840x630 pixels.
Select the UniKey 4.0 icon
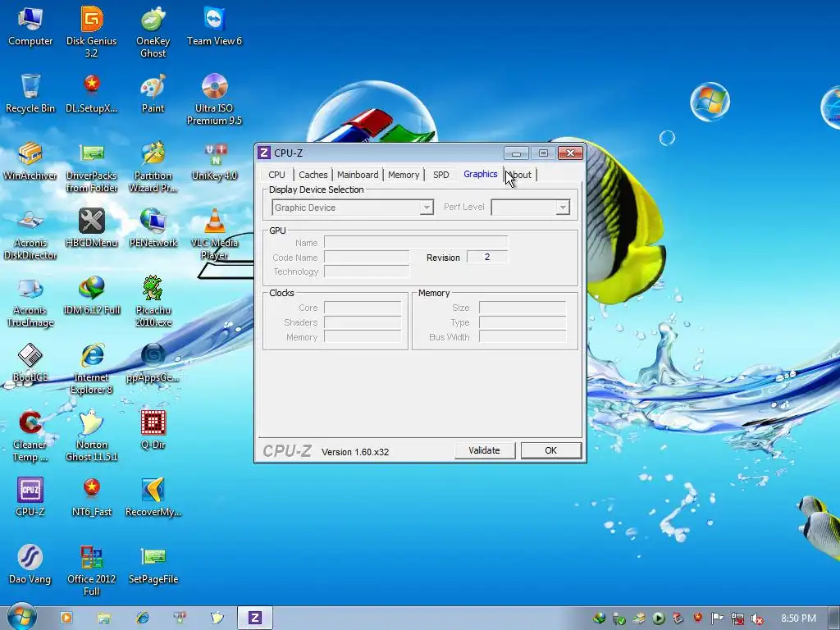click(x=214, y=161)
